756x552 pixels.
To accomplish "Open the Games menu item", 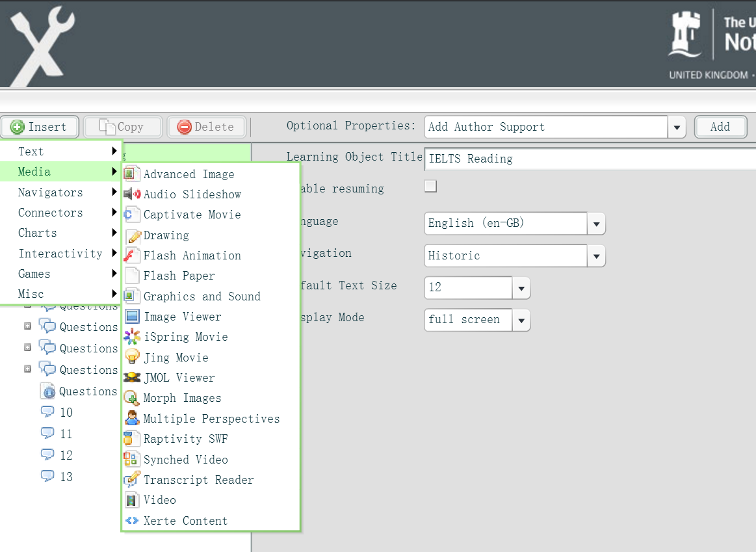I will (x=60, y=274).
